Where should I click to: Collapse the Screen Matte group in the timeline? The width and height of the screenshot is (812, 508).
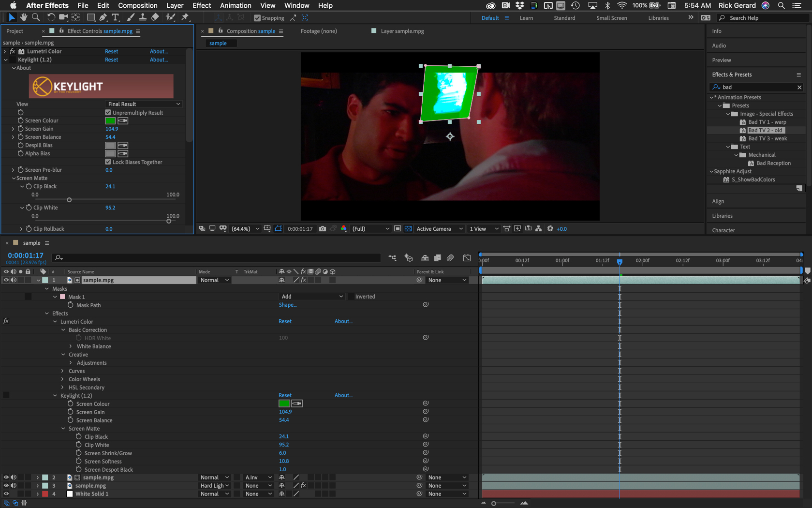click(x=63, y=428)
